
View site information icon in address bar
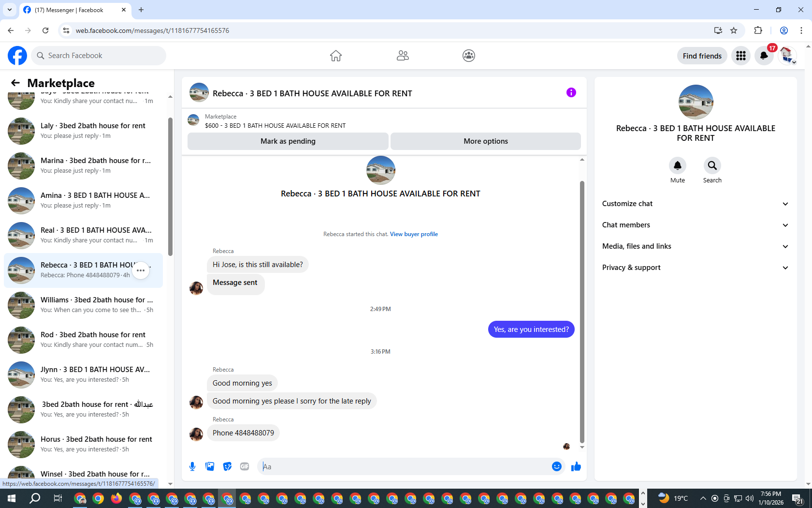tap(66, 30)
